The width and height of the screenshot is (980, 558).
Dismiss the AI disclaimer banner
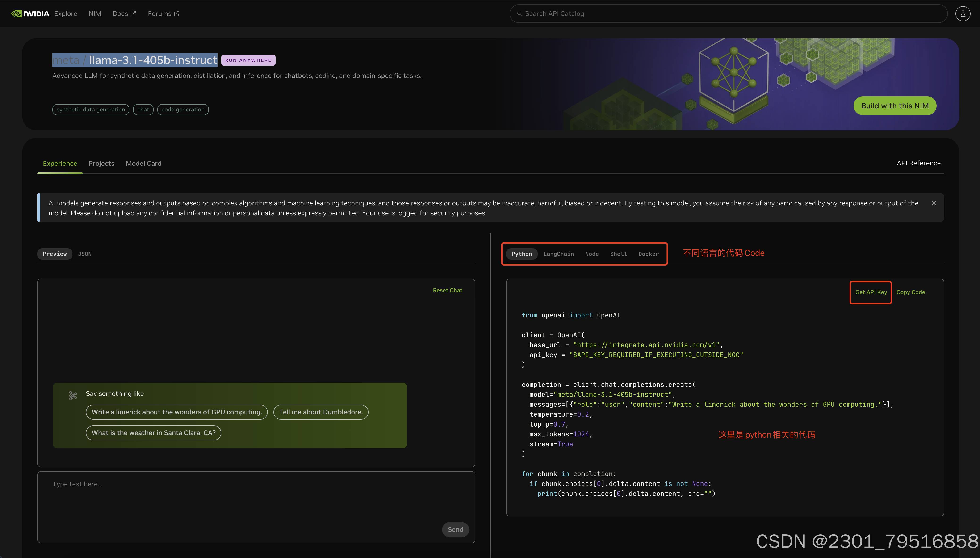(934, 203)
